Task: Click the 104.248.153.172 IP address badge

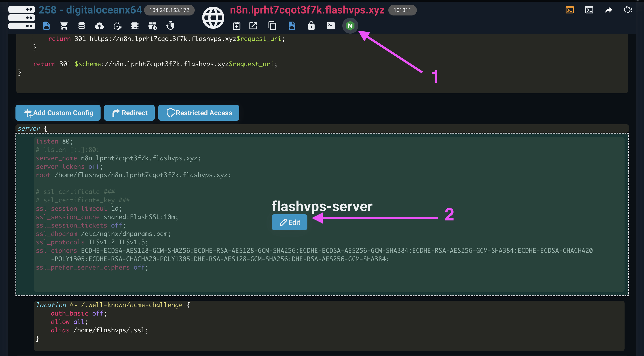Action: (169, 10)
